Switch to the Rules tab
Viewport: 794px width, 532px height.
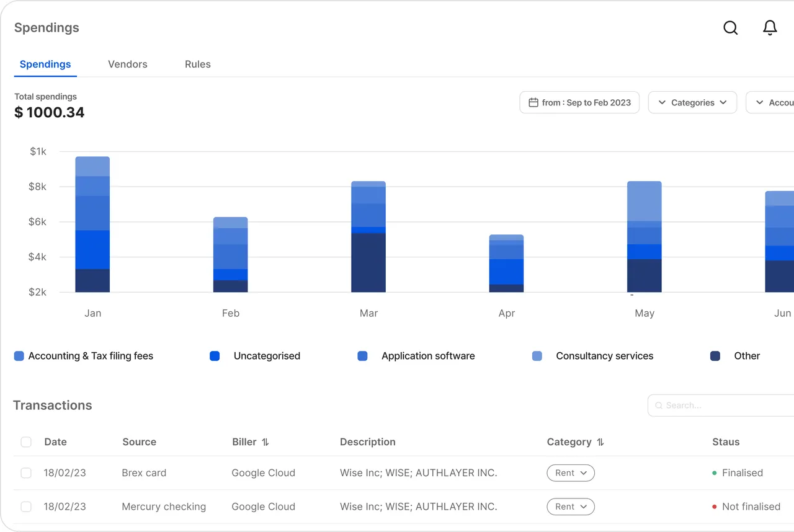(x=198, y=64)
